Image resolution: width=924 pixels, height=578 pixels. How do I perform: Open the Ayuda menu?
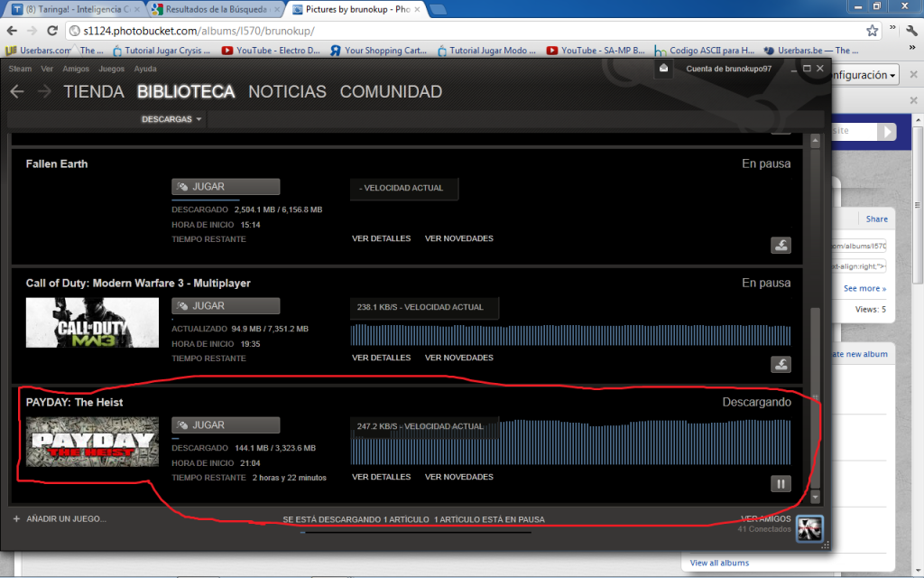pyautogui.click(x=145, y=69)
